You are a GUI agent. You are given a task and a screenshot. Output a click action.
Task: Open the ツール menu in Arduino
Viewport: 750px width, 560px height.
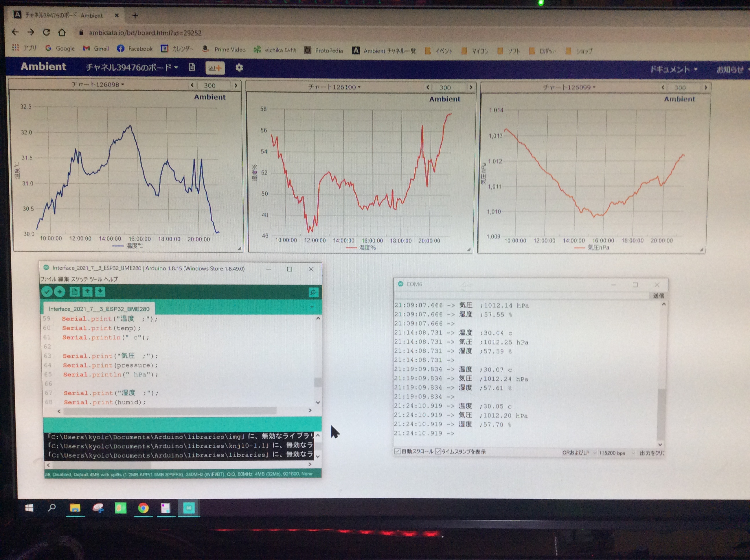(95, 279)
